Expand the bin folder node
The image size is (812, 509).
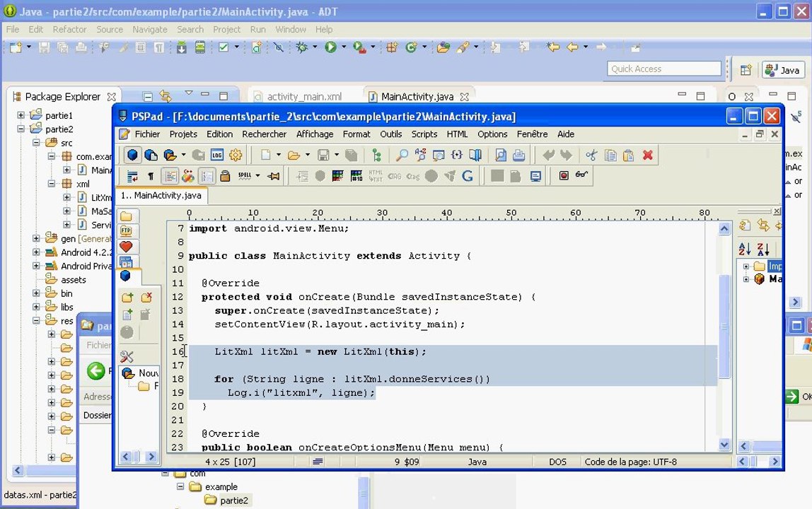(36, 293)
